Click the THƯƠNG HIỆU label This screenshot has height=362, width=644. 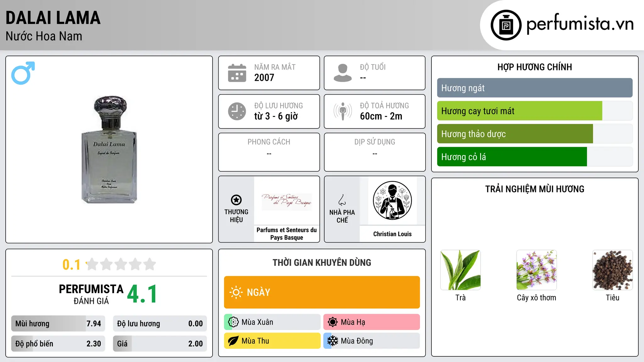point(236,216)
